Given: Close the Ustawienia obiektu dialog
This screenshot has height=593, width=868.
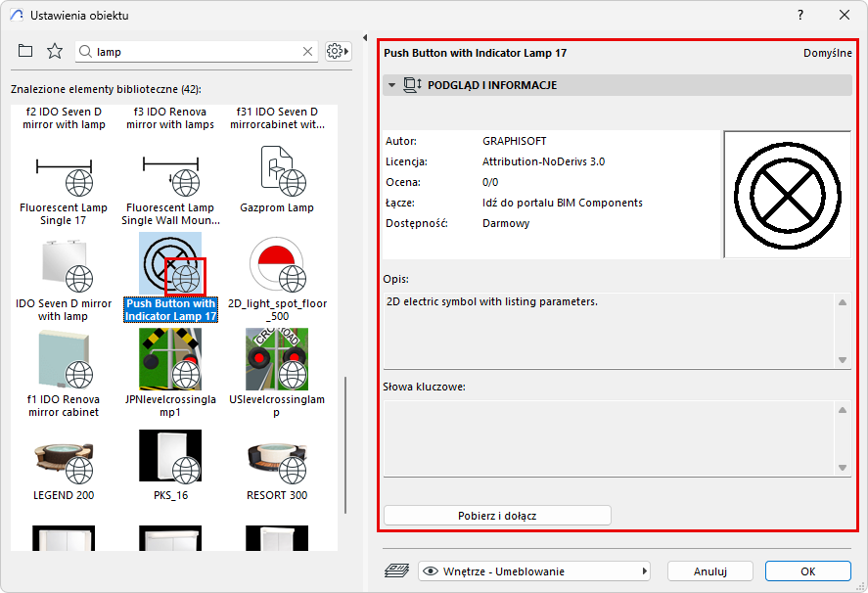Looking at the screenshot, I should pyautogui.click(x=845, y=15).
